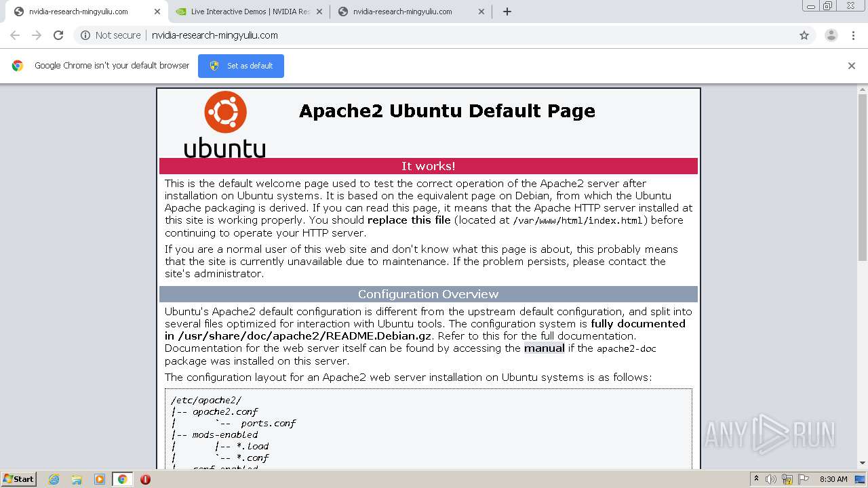Show hidden system tray icons
This screenshot has width=868, height=488.
pos(756,479)
